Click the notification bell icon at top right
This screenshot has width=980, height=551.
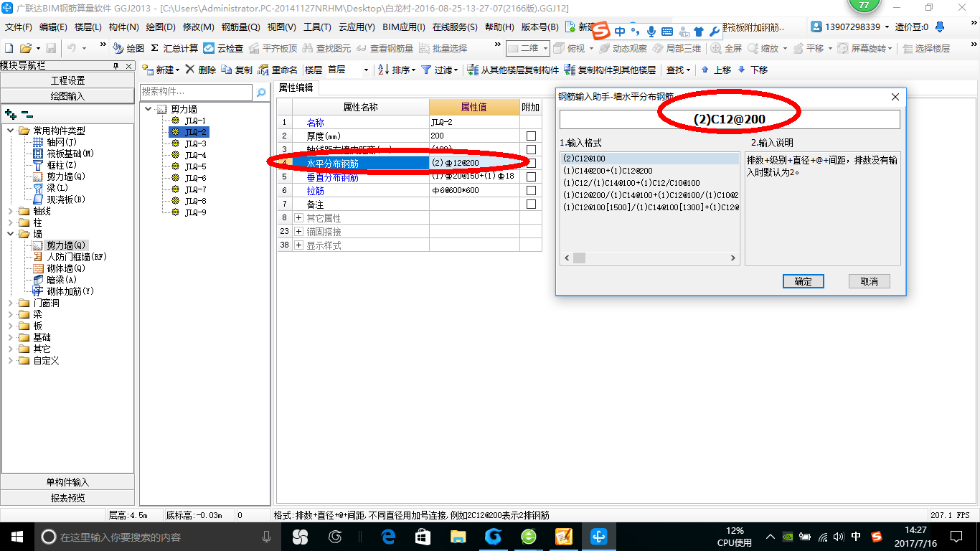tap(941, 27)
